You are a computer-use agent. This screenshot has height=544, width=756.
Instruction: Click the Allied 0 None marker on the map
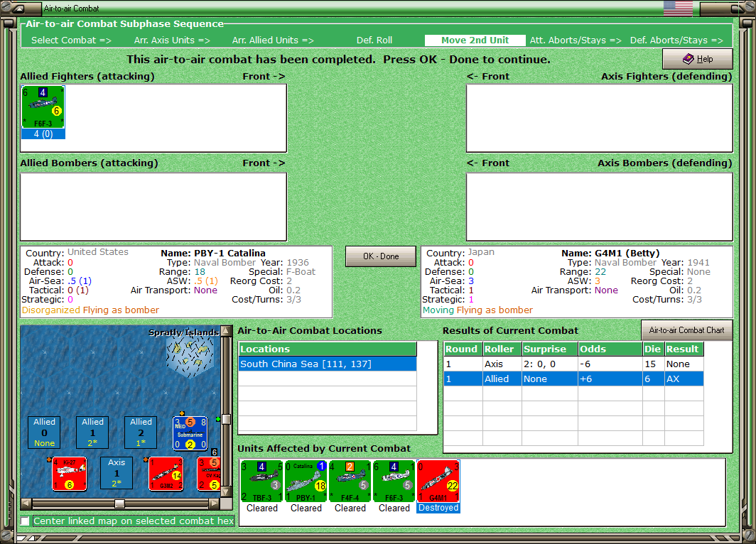pyautogui.click(x=44, y=433)
